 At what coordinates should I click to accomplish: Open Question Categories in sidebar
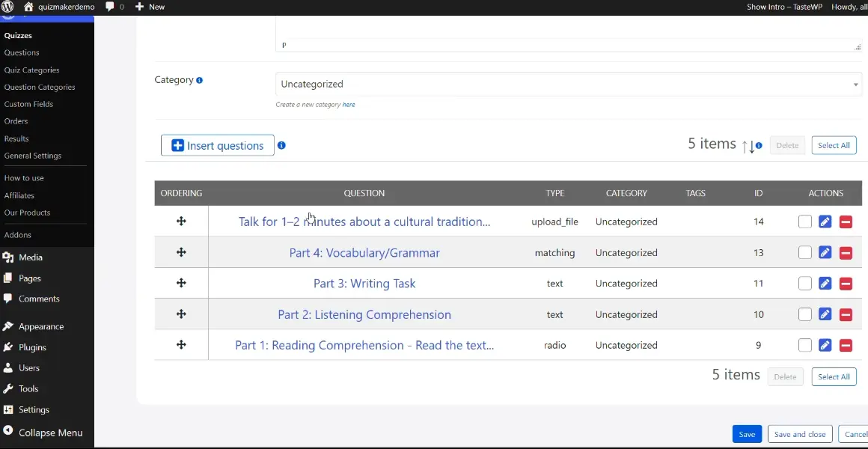(x=40, y=87)
